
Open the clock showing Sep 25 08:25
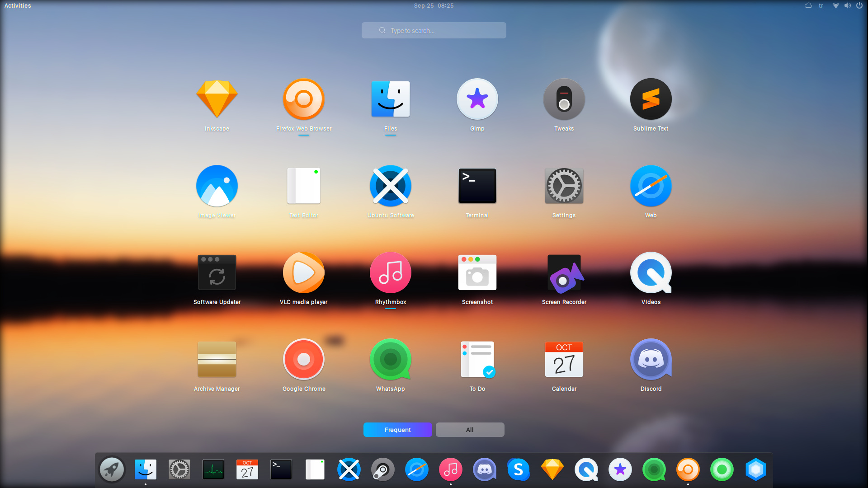coord(434,5)
